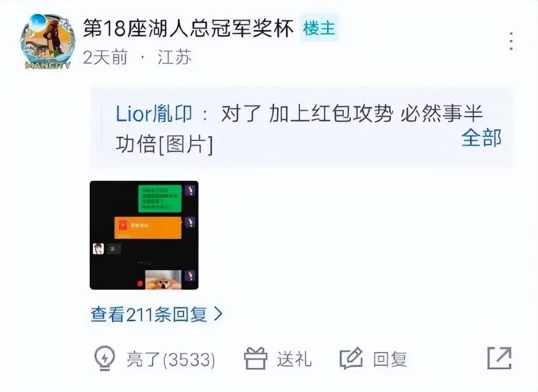The image size is (538, 392).
Task: Tap the pencil reply icon
Action: [351, 359]
